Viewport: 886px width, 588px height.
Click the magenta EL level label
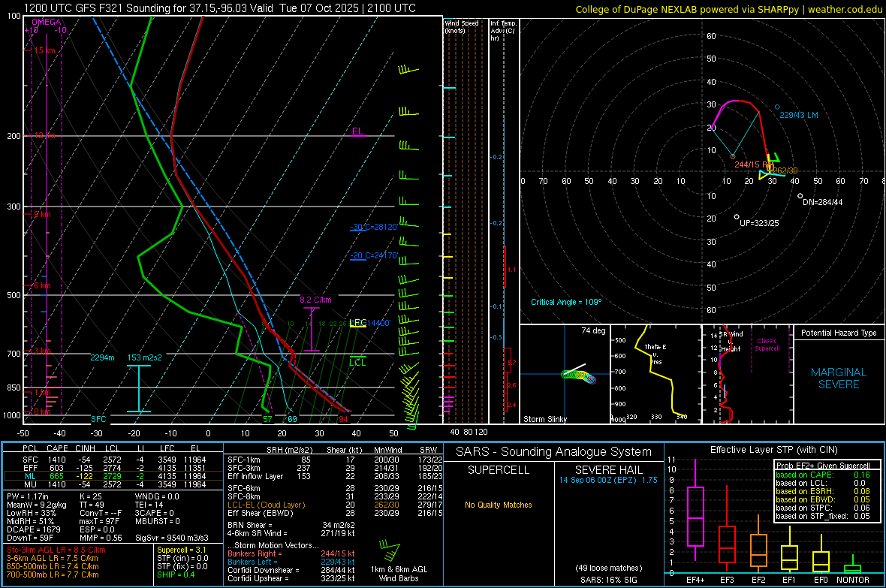pyautogui.click(x=357, y=131)
